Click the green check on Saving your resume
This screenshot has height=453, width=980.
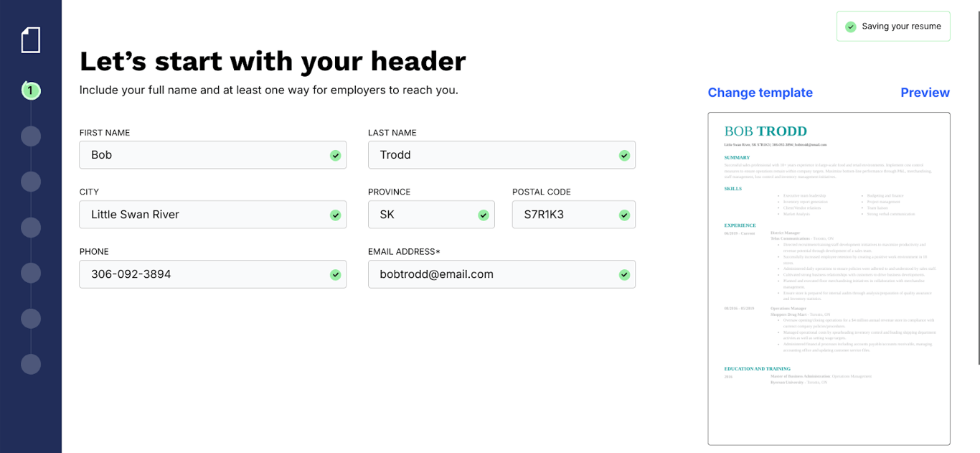point(850,27)
